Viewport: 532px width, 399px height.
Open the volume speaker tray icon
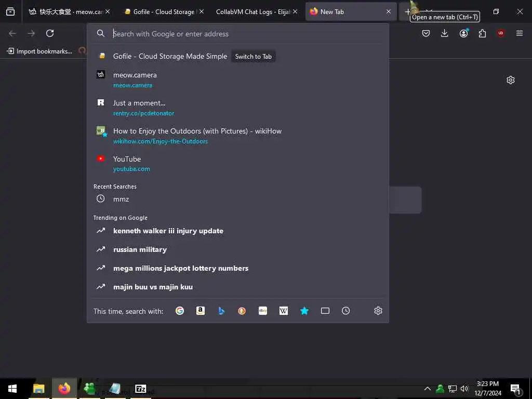point(464,389)
